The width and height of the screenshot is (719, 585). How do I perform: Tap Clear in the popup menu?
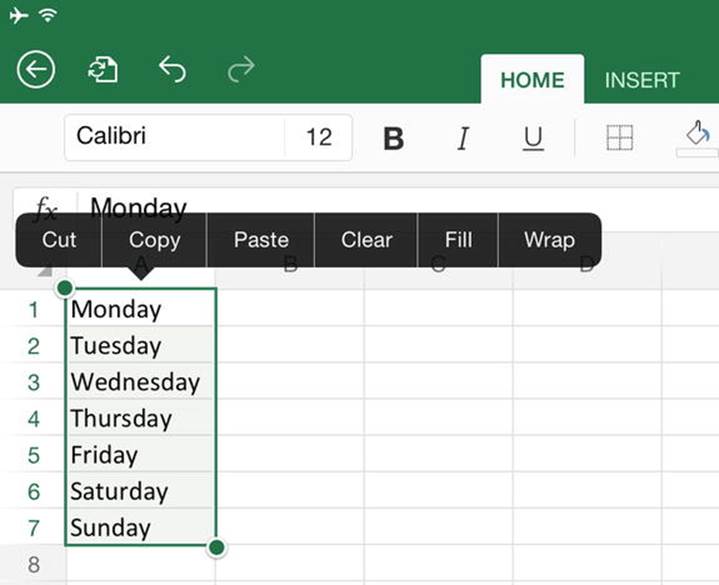pos(366,240)
